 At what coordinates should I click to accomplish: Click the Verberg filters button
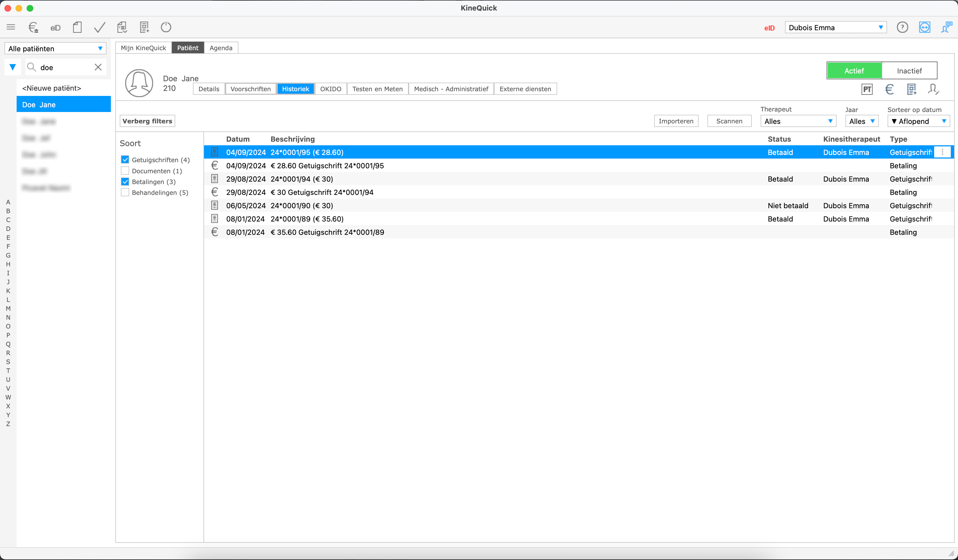pyautogui.click(x=147, y=121)
